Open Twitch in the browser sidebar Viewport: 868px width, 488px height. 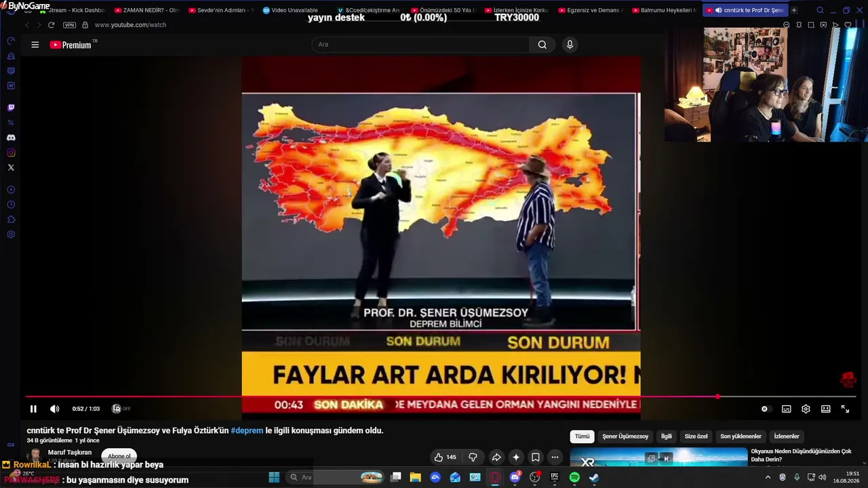tap(11, 108)
